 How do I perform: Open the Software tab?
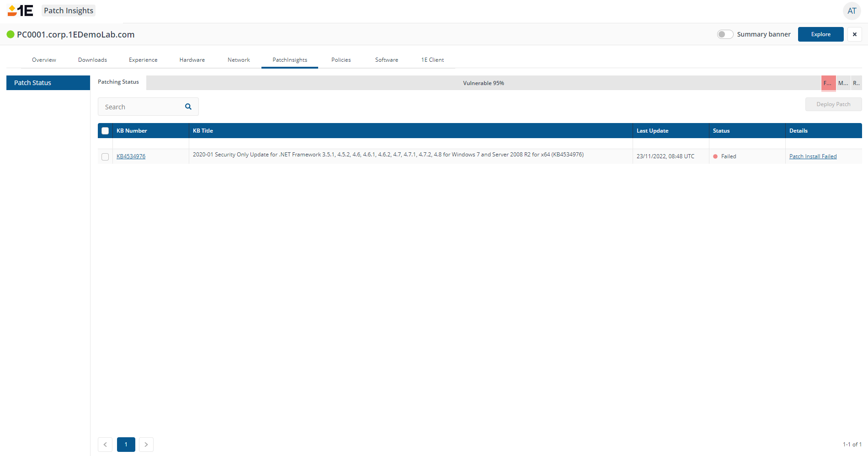tap(387, 60)
